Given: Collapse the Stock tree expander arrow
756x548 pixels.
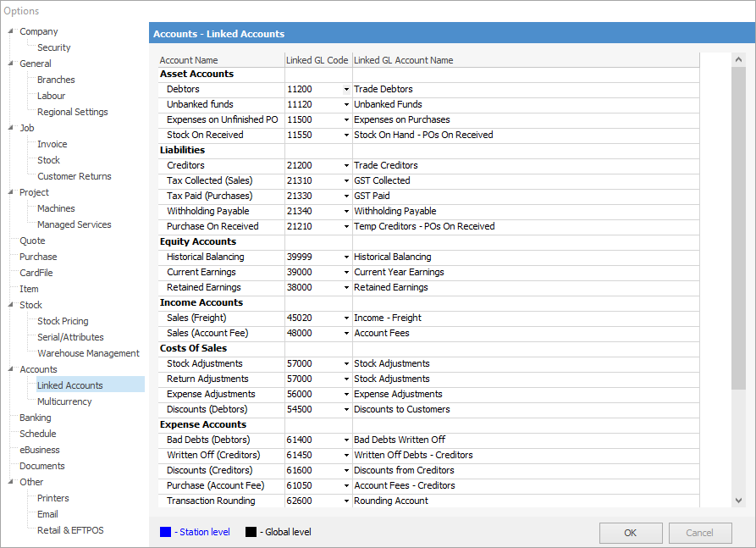Looking at the screenshot, I should tap(10, 305).
